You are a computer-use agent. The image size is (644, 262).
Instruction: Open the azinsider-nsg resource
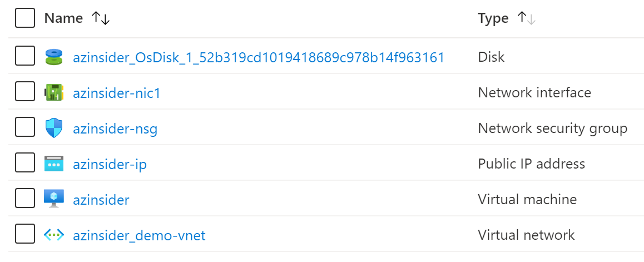[x=115, y=129]
